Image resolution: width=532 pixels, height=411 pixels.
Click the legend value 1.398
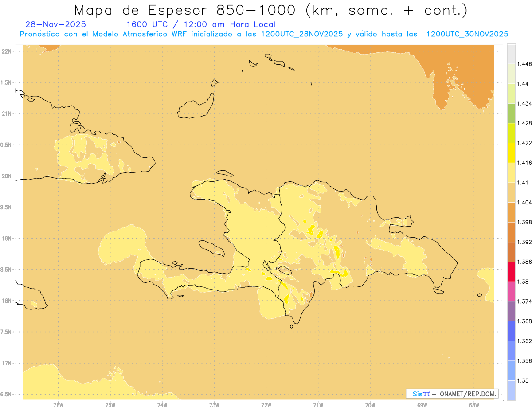(524, 222)
